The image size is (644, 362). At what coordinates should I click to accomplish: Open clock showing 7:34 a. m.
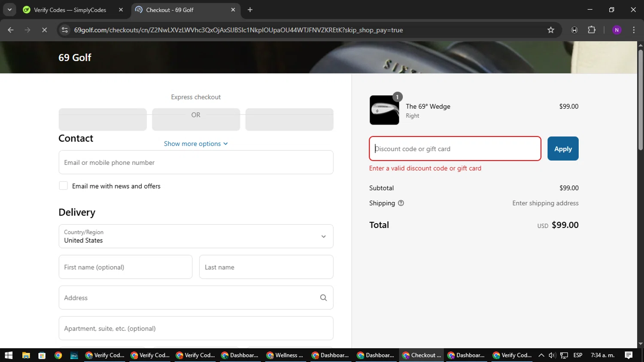pos(603,355)
